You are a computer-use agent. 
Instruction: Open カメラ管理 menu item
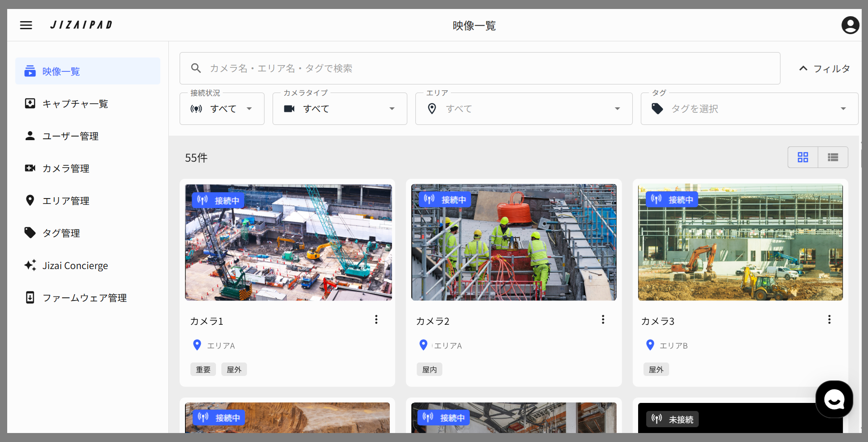click(88, 168)
